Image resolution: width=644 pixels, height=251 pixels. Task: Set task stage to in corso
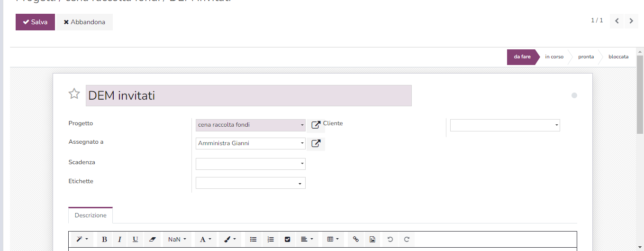(554, 57)
